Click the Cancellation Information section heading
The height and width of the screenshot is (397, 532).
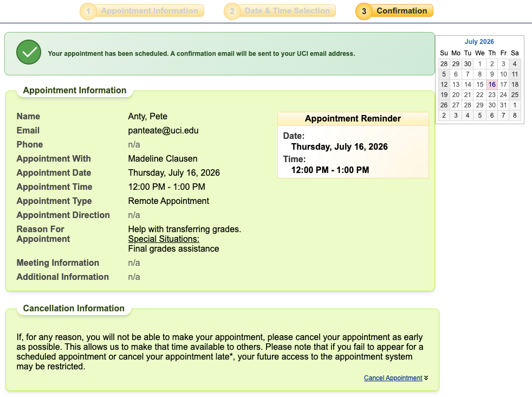click(74, 309)
